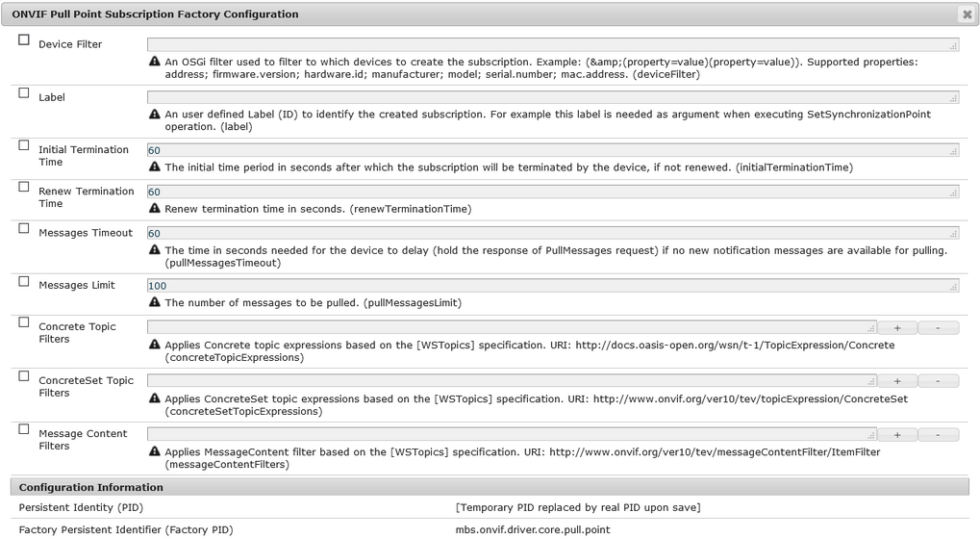Edit the Renew Termination Time value field
This screenshot has width=980, height=539.
pyautogui.click(x=553, y=192)
